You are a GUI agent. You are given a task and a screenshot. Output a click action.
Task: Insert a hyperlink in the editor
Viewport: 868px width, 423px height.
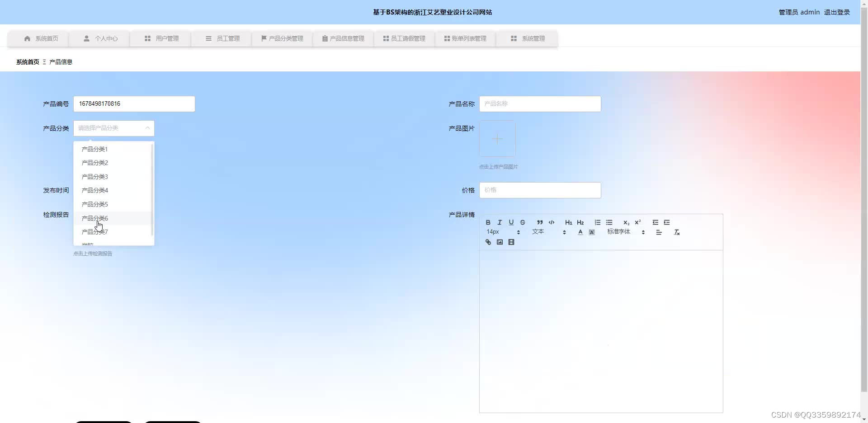coord(488,242)
